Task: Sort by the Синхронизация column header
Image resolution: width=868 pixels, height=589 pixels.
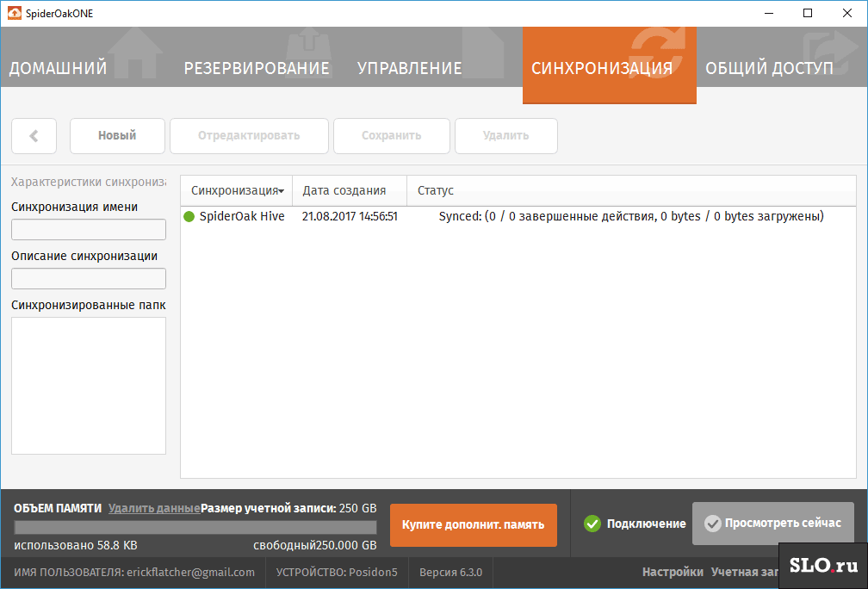Action: click(x=236, y=190)
